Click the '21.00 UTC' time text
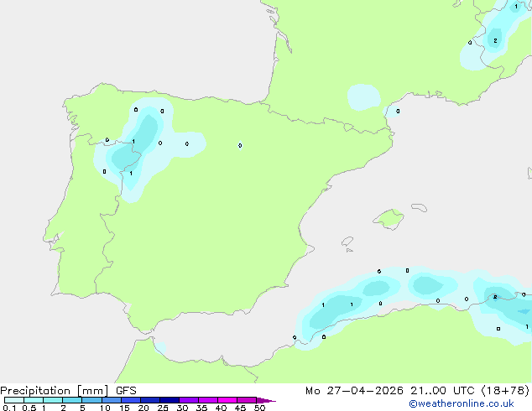This screenshot has width=532, height=411. click(x=442, y=391)
